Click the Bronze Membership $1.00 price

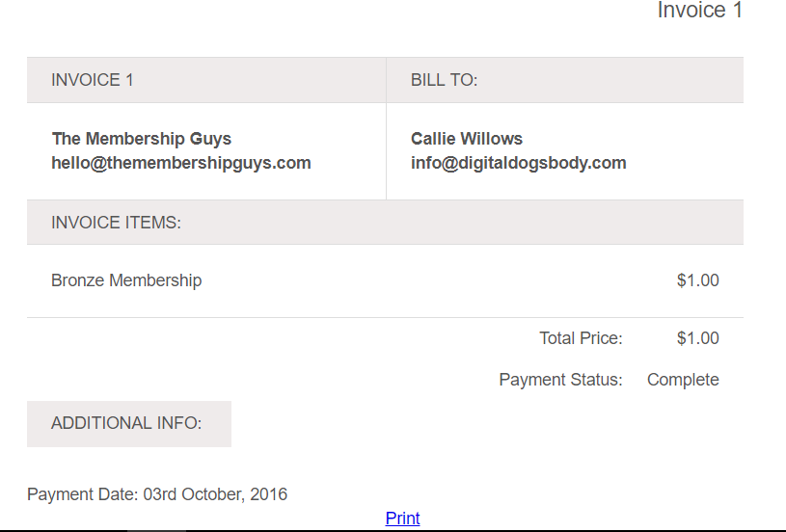coord(698,280)
